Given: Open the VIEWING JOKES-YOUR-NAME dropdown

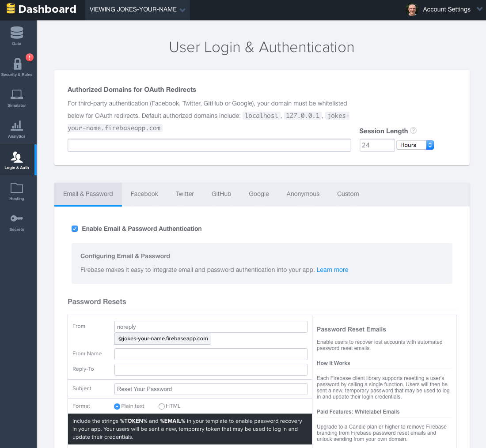Looking at the screenshot, I should [x=137, y=10].
